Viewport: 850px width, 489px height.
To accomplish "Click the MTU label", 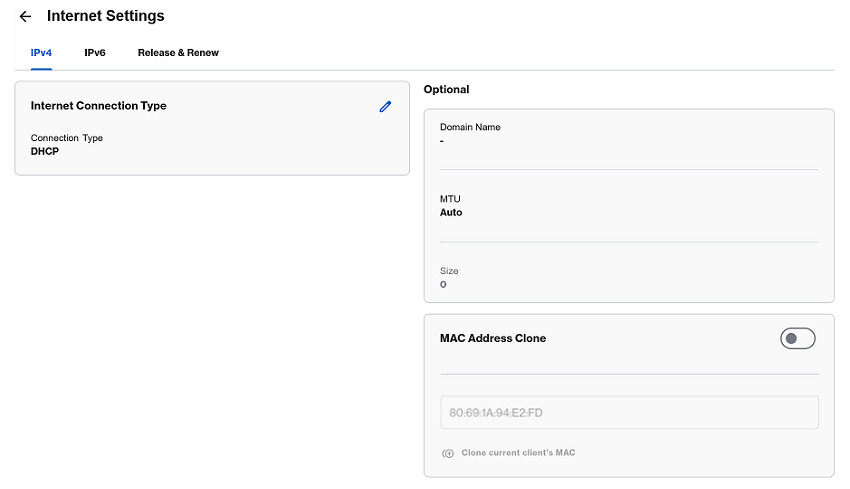I will click(450, 199).
